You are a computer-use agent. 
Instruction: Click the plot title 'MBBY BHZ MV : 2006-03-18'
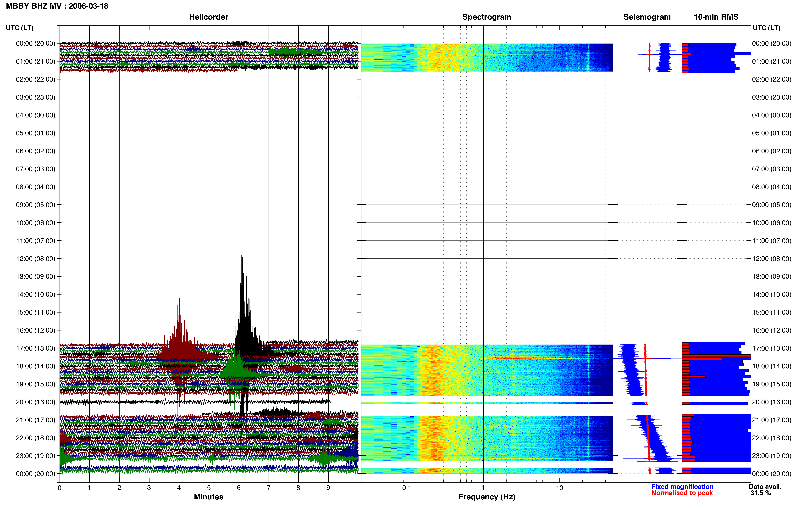click(57, 6)
